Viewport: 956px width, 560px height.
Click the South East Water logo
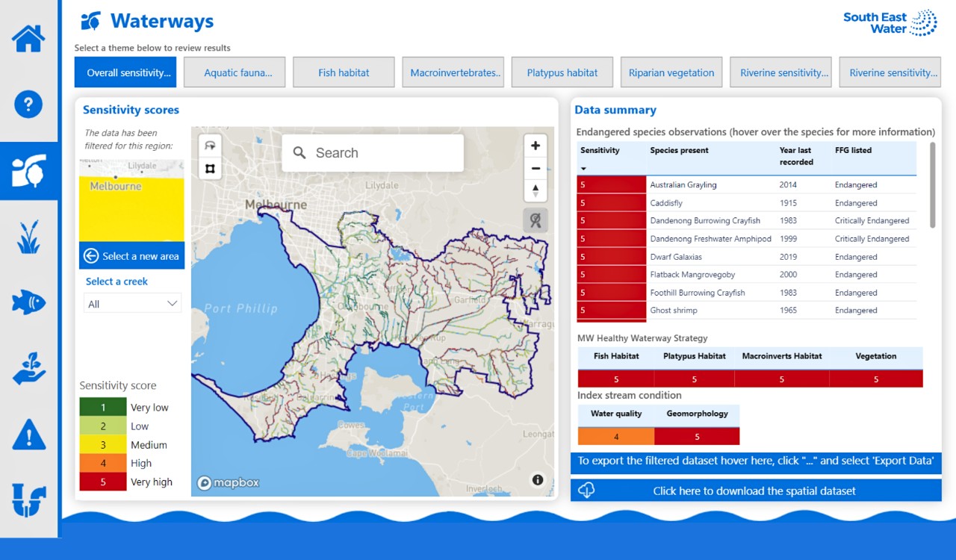[x=890, y=23]
